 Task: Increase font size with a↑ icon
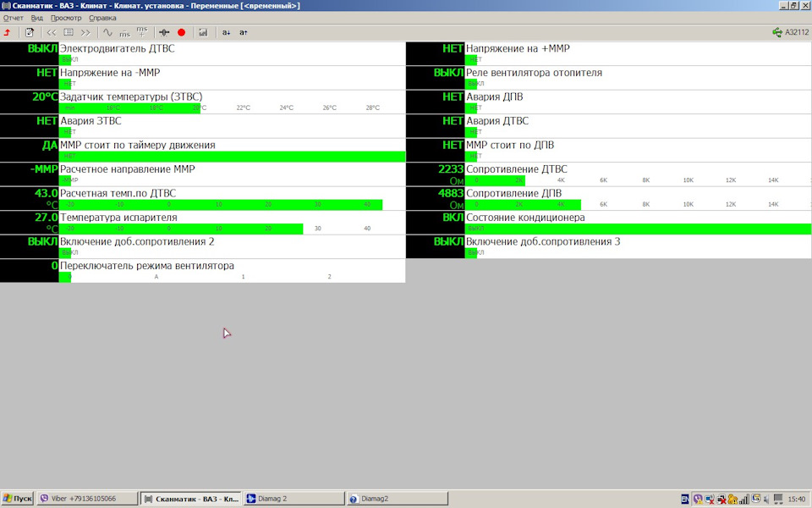click(243, 33)
